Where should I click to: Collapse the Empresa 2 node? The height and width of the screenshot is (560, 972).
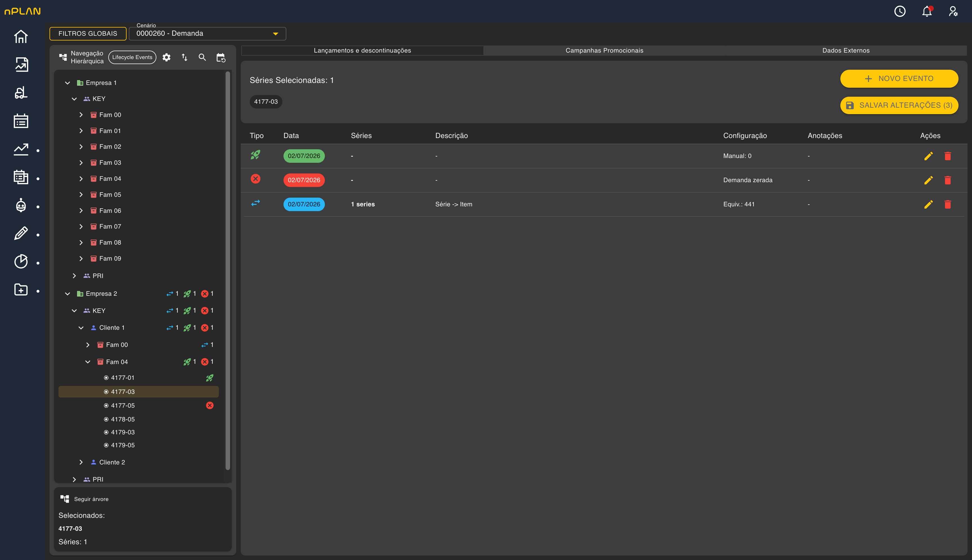pyautogui.click(x=67, y=293)
